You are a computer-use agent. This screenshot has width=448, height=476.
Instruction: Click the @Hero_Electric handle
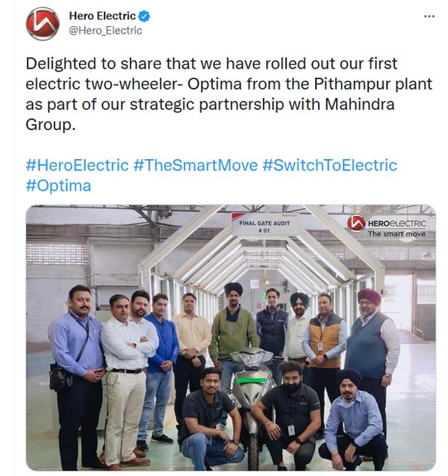[105, 31]
